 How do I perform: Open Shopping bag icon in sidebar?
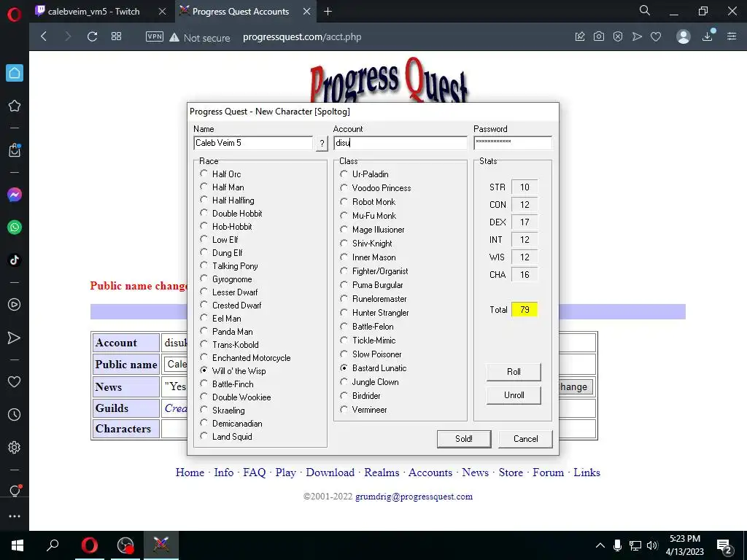(15, 150)
